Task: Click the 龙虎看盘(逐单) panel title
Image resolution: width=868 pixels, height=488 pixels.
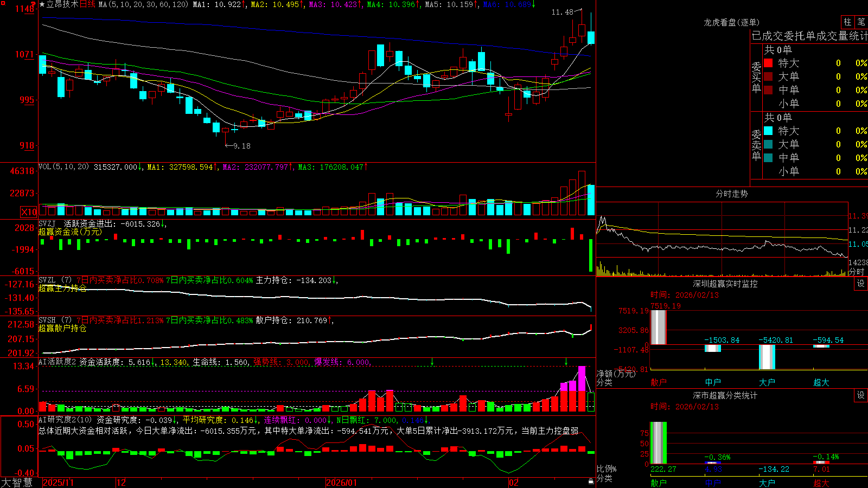Action: click(x=731, y=22)
